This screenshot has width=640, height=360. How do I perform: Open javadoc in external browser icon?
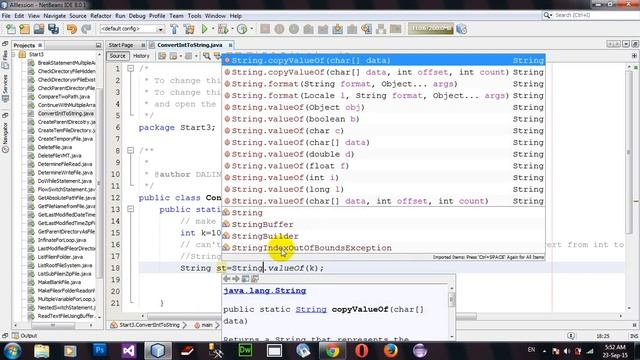click(x=245, y=279)
